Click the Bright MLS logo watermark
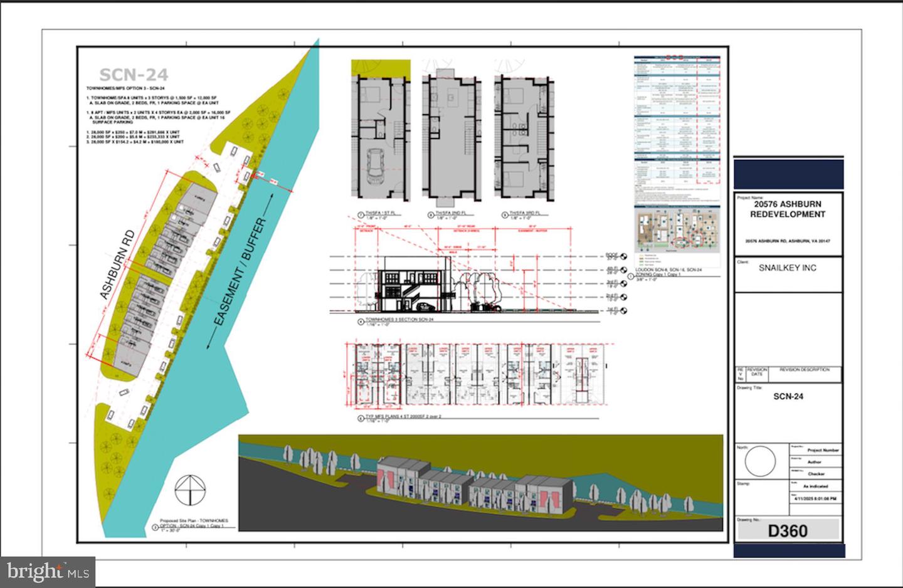Viewport: 903px width, 588px height. (48, 571)
